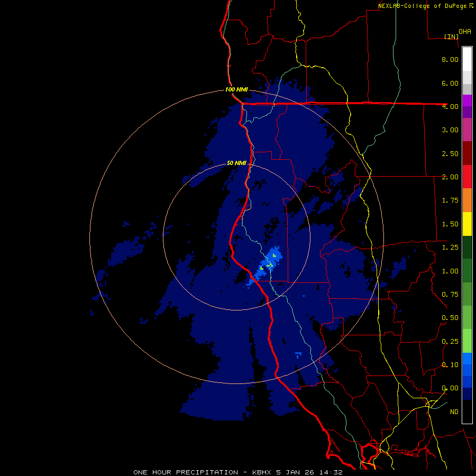Click the 100 NMI range ring label

[236, 89]
